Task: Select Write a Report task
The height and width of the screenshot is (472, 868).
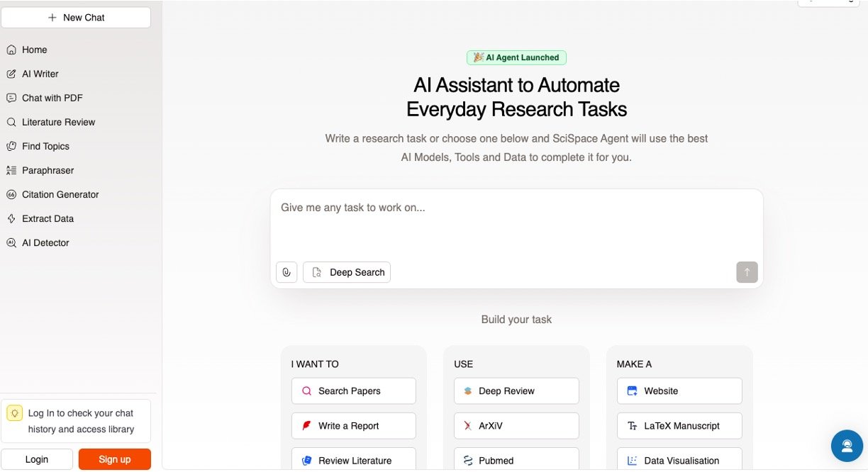Action: tap(354, 426)
